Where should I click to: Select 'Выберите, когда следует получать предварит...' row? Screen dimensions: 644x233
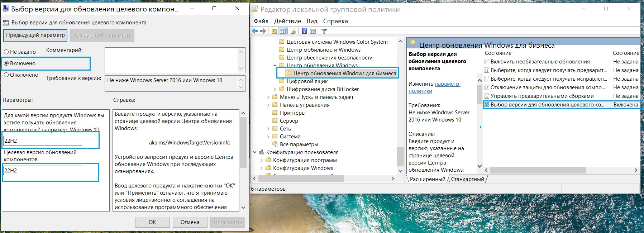click(x=561, y=70)
